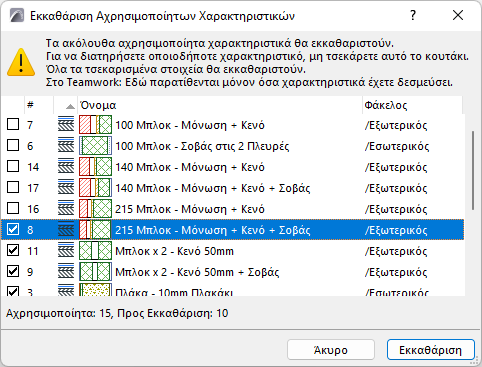Click structure preview of Μπλοκ x 2 - Κενό 50mm

tap(95, 251)
